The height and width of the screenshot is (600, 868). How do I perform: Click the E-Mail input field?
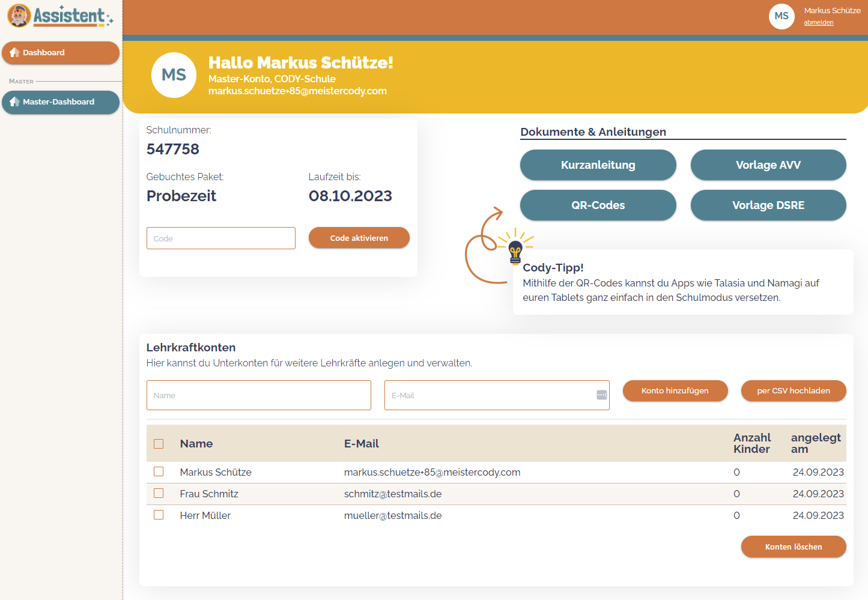[x=497, y=395]
